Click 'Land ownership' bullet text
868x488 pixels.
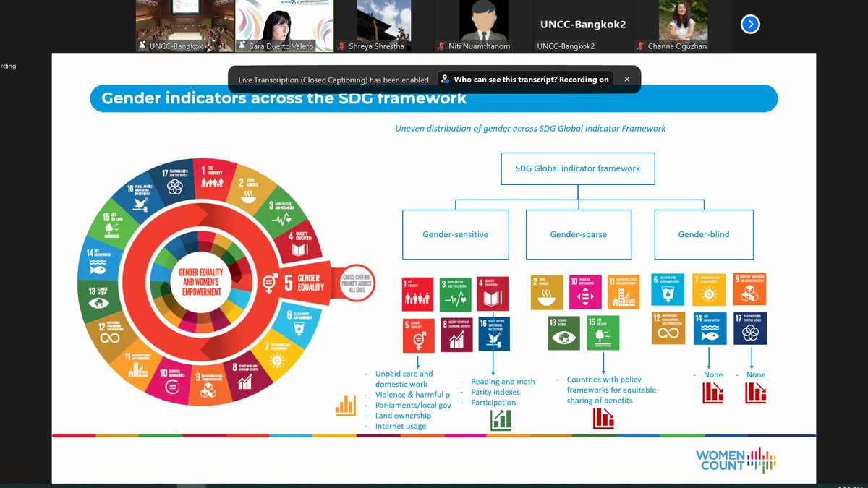click(x=403, y=416)
